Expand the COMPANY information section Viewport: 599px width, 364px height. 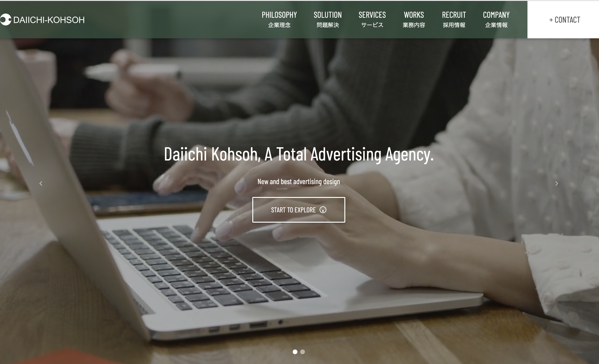click(496, 19)
